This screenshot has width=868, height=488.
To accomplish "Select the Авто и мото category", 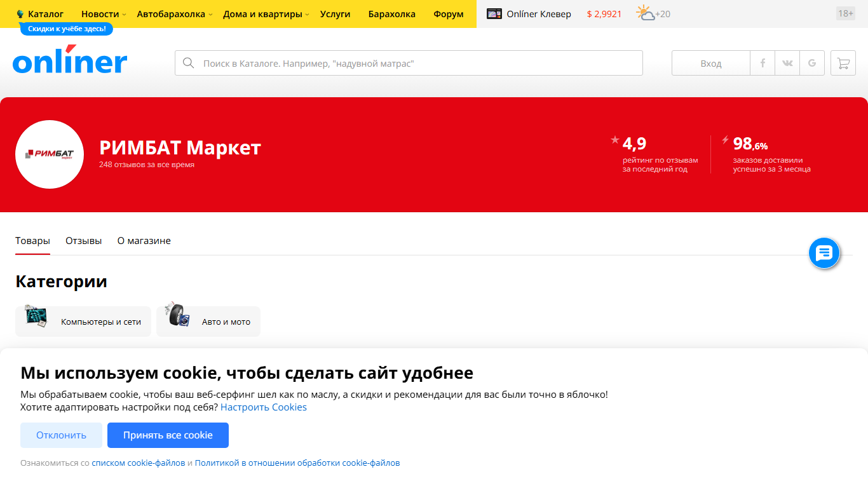I will (208, 322).
